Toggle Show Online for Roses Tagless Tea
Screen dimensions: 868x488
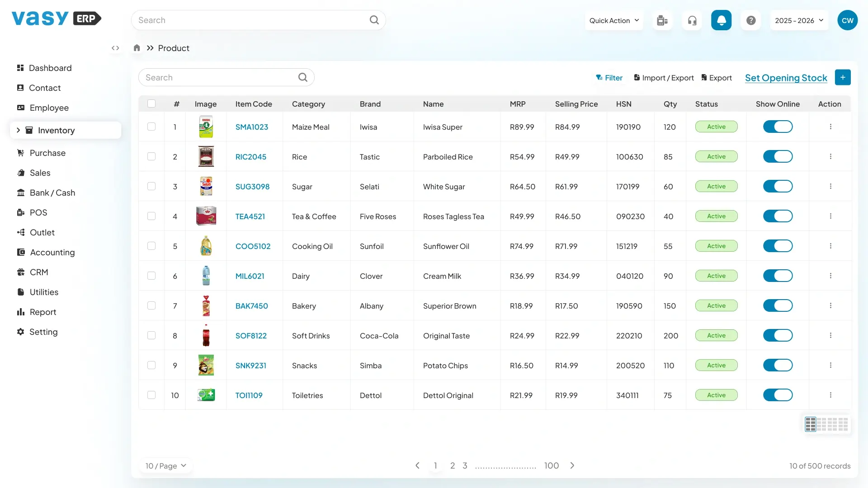pyautogui.click(x=778, y=216)
